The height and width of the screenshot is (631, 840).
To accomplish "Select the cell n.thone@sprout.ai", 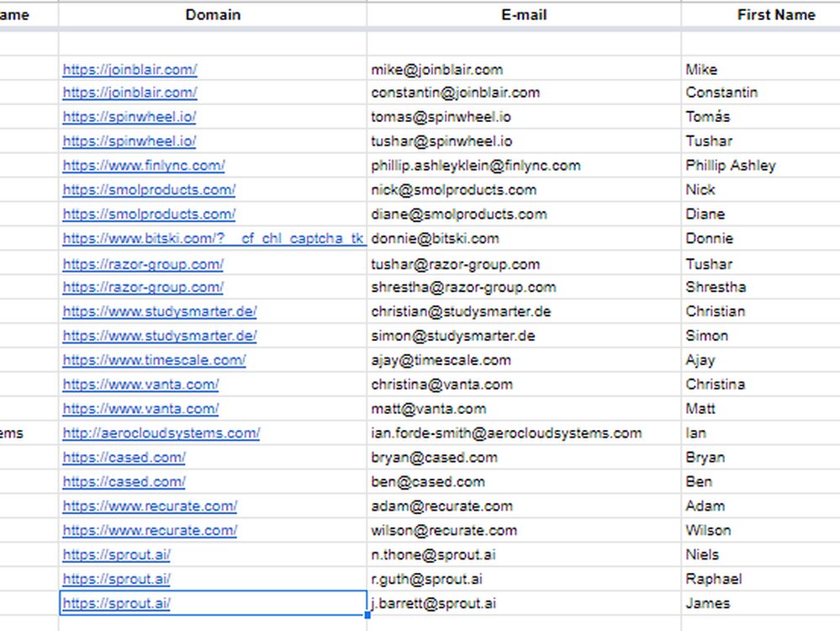I will pos(524,555).
